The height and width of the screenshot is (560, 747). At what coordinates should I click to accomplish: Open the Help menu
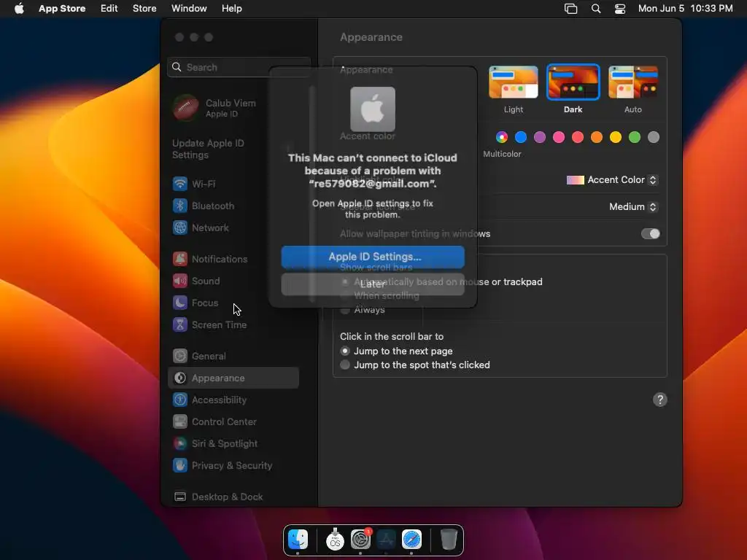coord(231,9)
